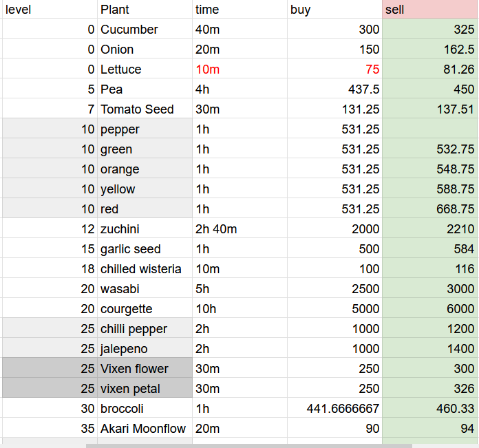This screenshot has height=448, width=479.
Task: Click the "Akari Moonflow" plant cell
Action: pos(145,429)
